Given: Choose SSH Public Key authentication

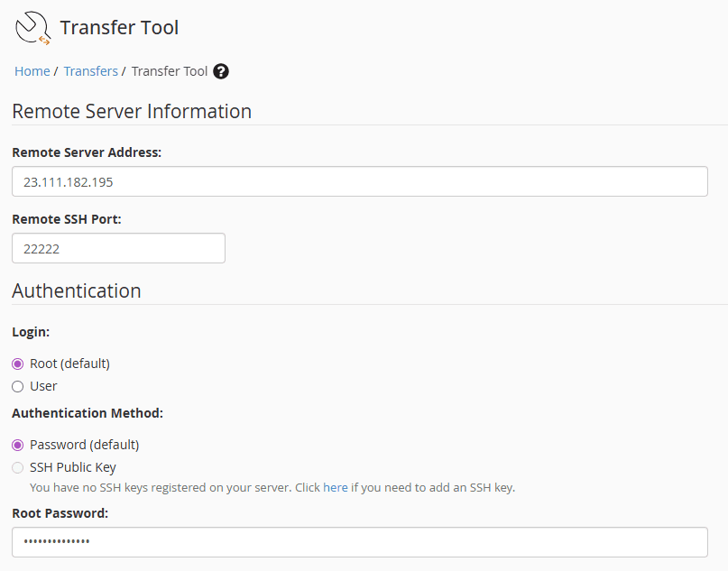Looking at the screenshot, I should [x=17, y=467].
